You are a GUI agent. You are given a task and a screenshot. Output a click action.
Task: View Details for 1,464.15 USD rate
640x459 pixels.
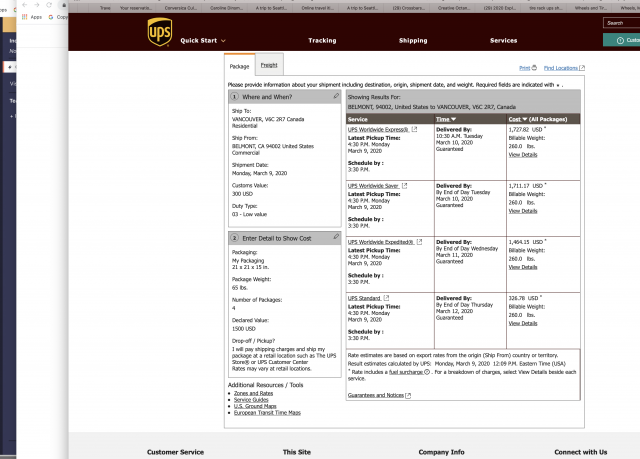pyautogui.click(x=523, y=267)
